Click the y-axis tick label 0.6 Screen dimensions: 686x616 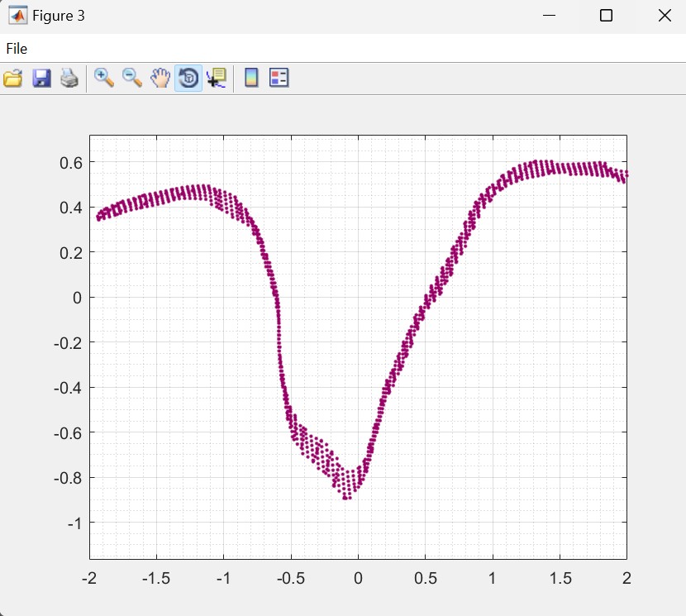(70, 162)
